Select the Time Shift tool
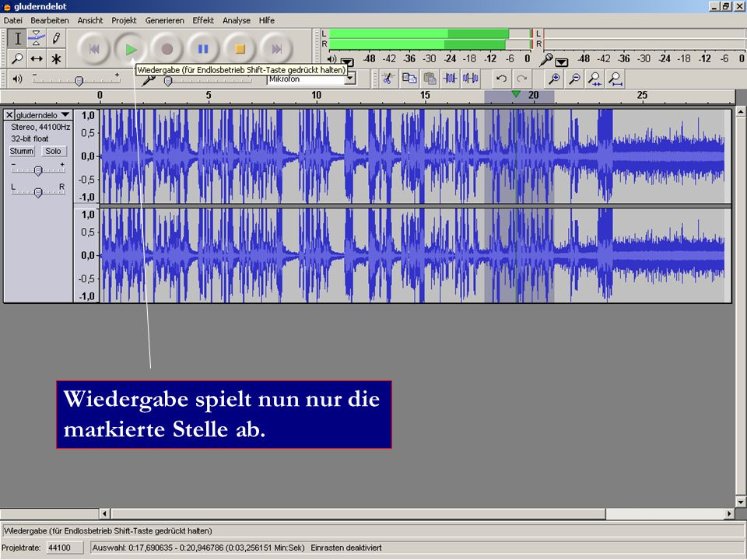 (x=37, y=58)
